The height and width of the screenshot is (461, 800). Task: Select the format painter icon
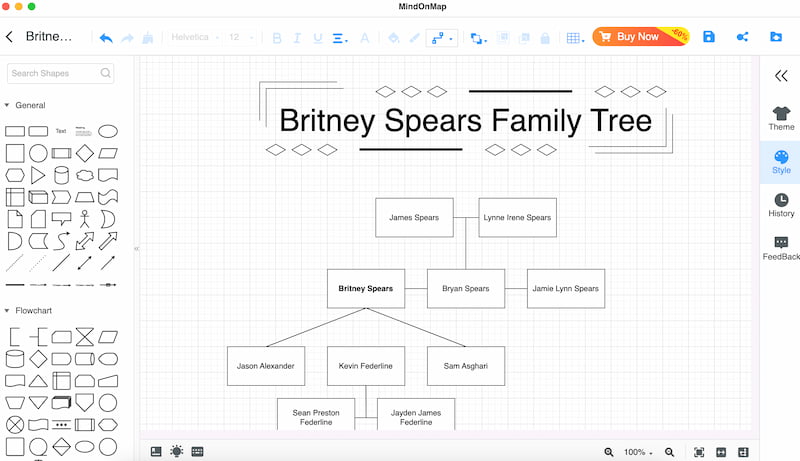point(147,38)
